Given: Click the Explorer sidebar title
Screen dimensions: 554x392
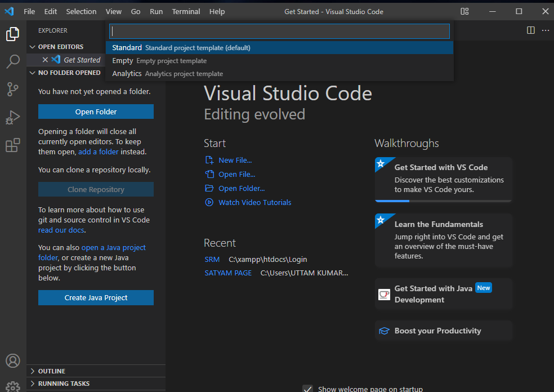Looking at the screenshot, I should pyautogui.click(x=53, y=30).
